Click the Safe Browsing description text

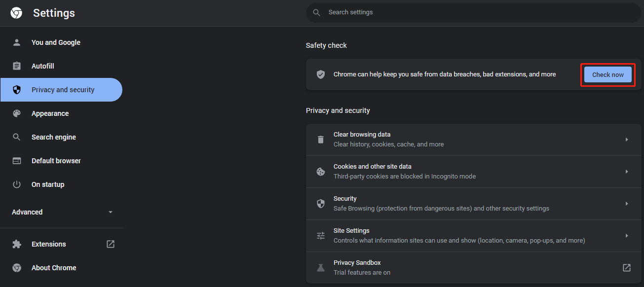click(x=441, y=209)
